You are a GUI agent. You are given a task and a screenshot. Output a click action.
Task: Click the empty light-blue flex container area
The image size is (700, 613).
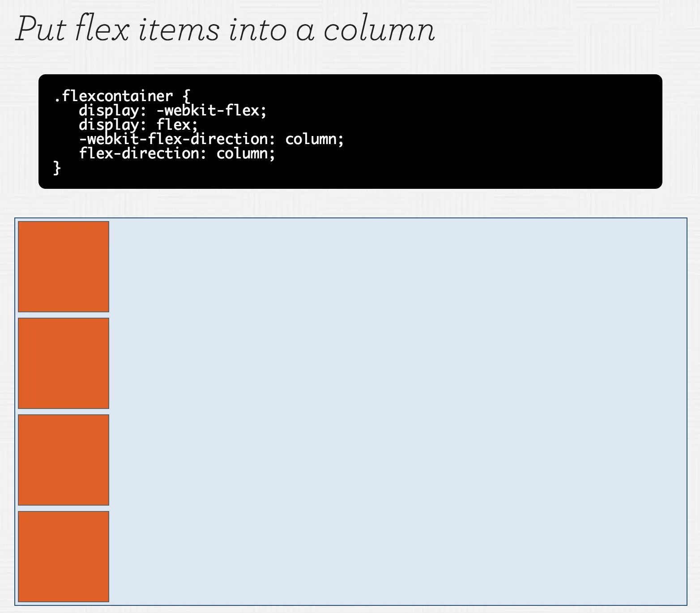tap(397, 412)
